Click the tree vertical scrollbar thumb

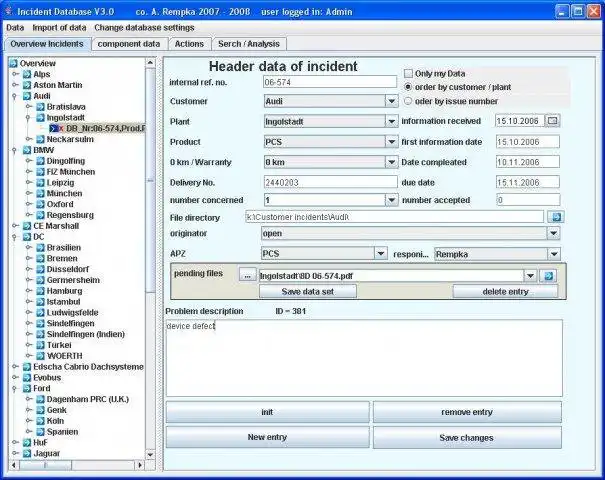coord(150,180)
